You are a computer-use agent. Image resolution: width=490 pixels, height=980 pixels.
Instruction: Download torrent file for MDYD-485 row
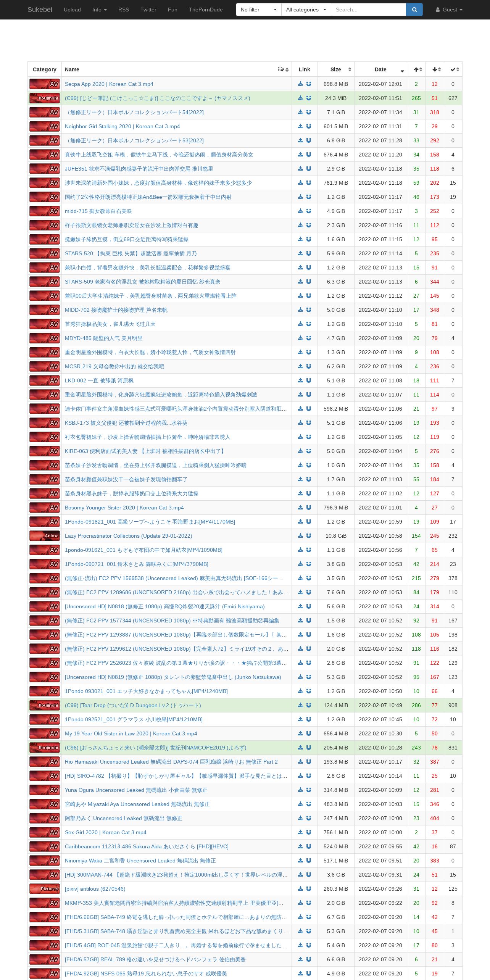300,338
